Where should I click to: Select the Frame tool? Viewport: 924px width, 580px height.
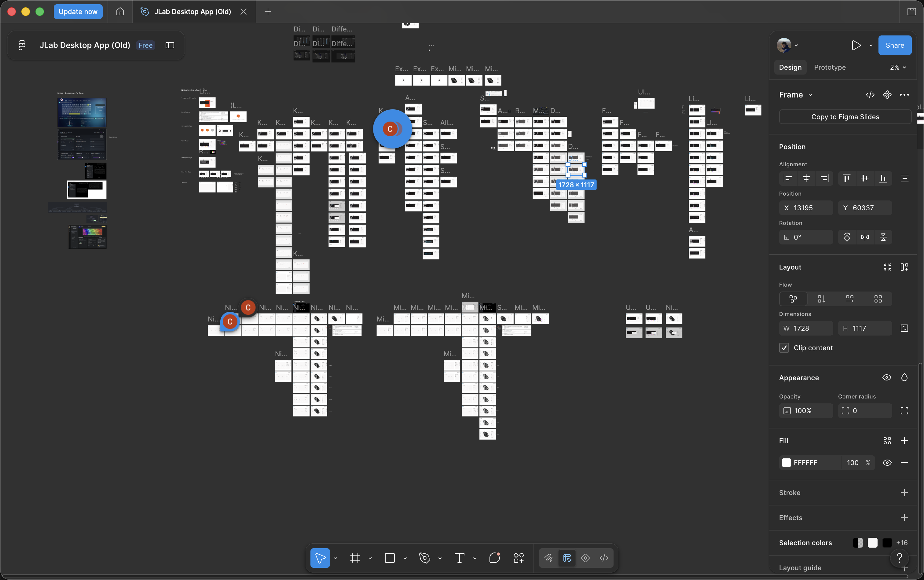355,558
